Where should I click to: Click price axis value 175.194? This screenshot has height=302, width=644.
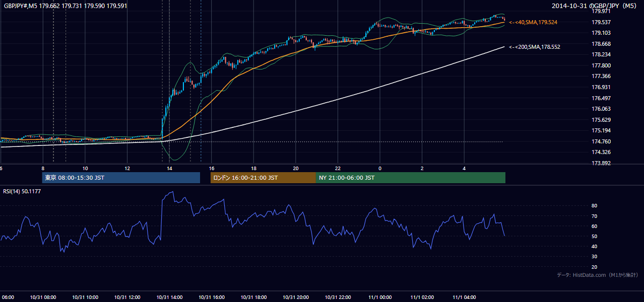tap(602, 130)
